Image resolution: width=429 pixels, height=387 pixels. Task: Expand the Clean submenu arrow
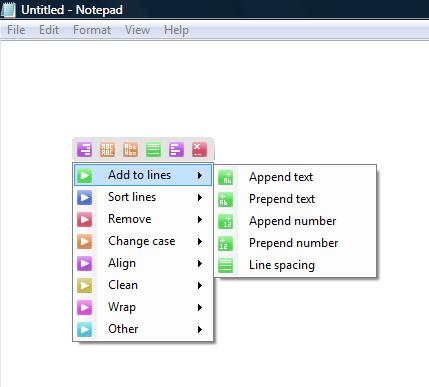(200, 285)
